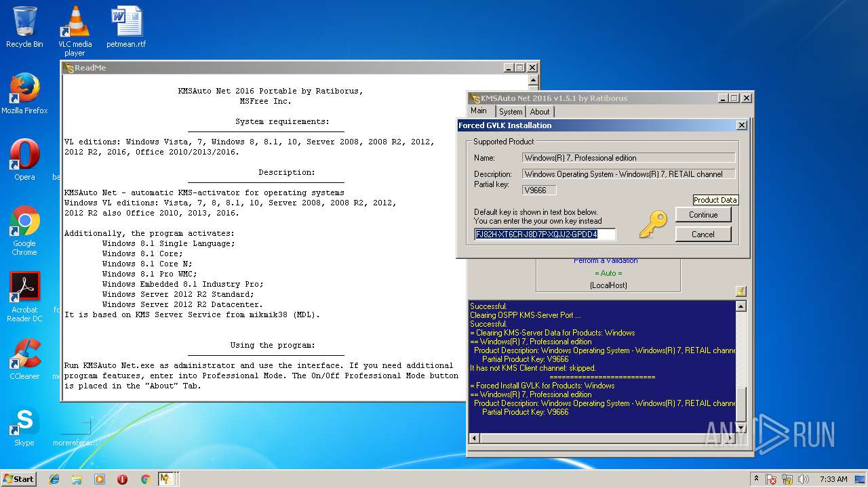
Task: Launch VLC media player shortcut
Action: pyautogui.click(x=75, y=30)
